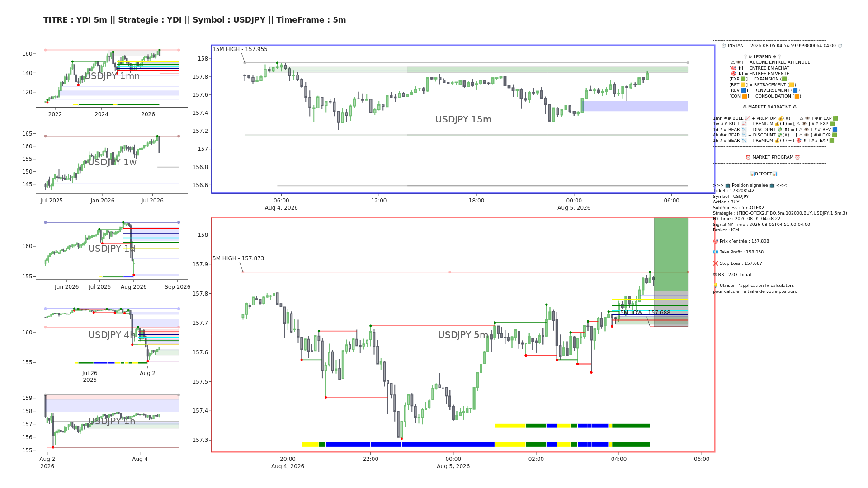Click the target icon beside Prix d'entrée

coord(716,241)
